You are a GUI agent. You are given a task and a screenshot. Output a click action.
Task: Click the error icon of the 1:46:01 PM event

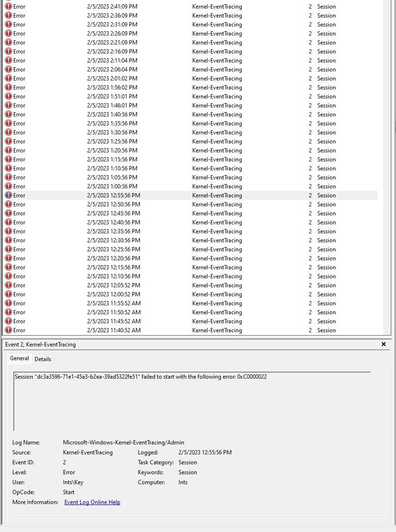click(9, 105)
